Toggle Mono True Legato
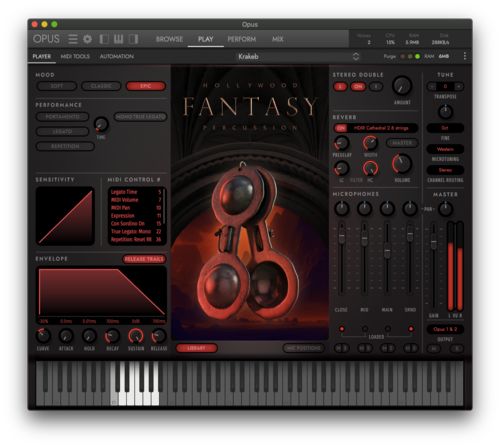500x447 pixels. tap(140, 117)
